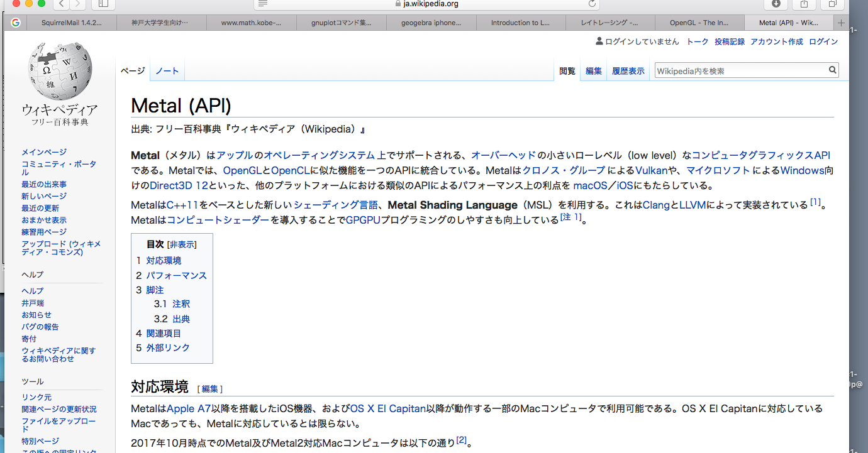Open 最近の更新 in the sidebar
Image resolution: width=868 pixels, height=453 pixels.
click(x=40, y=208)
